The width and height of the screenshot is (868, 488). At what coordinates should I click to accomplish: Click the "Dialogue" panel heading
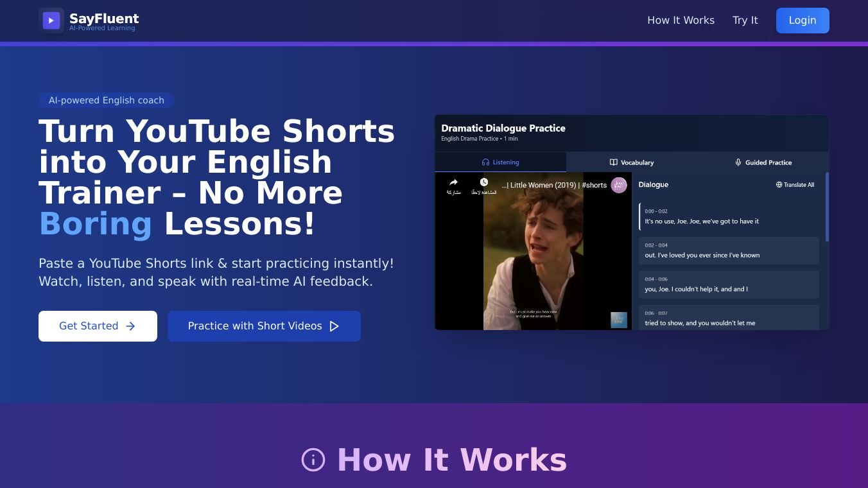654,185
